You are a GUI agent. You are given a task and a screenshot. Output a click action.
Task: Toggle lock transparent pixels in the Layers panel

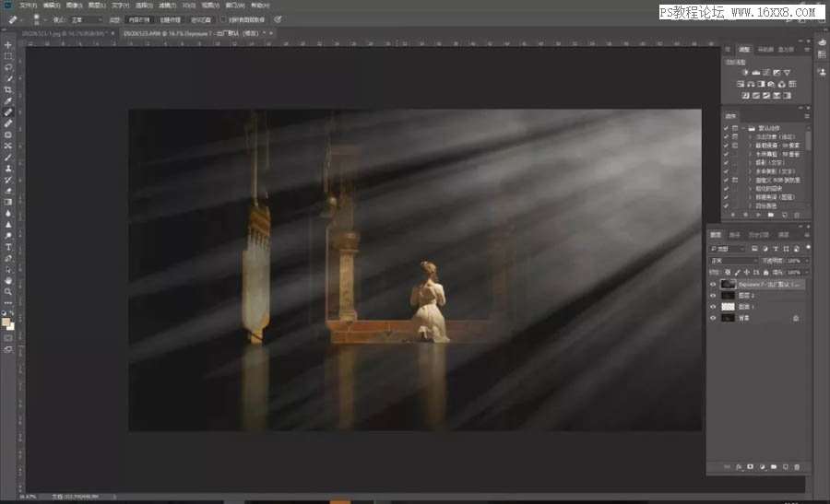728,273
